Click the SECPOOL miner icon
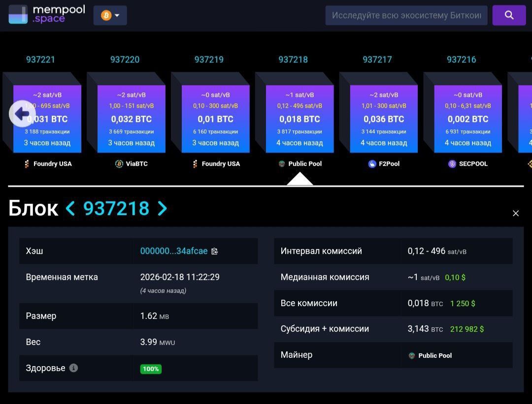 [x=452, y=164]
